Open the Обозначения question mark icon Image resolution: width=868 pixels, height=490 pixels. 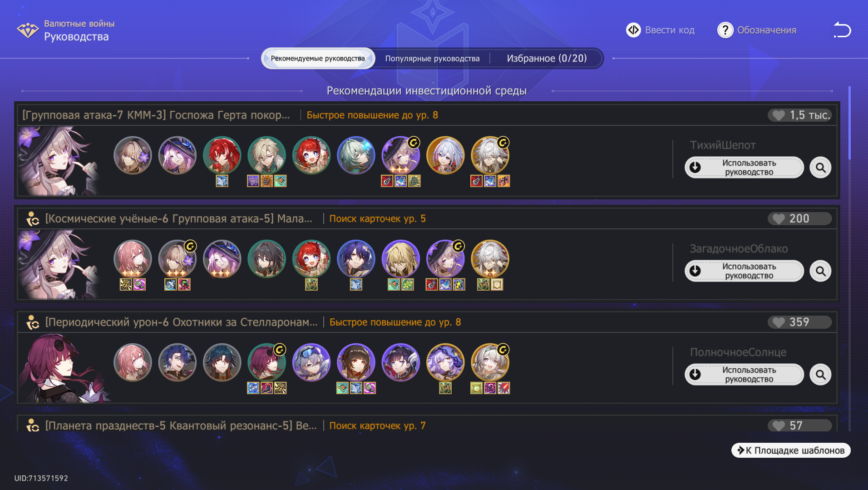coord(725,30)
